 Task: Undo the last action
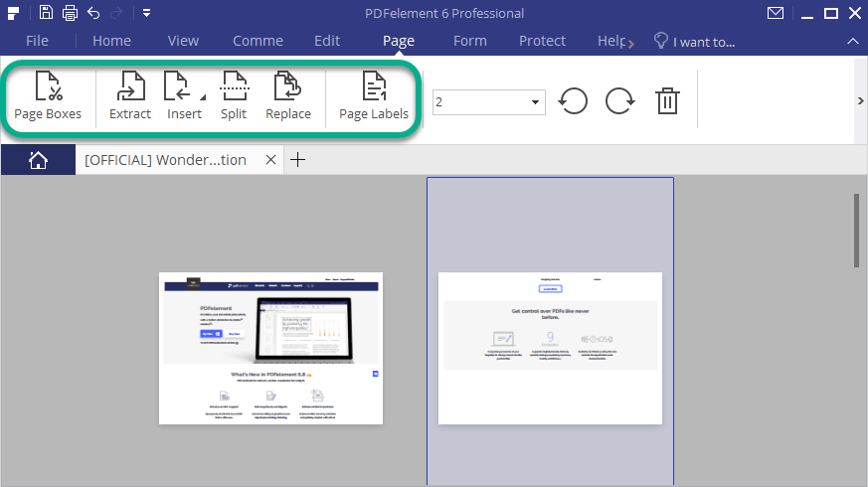point(93,13)
